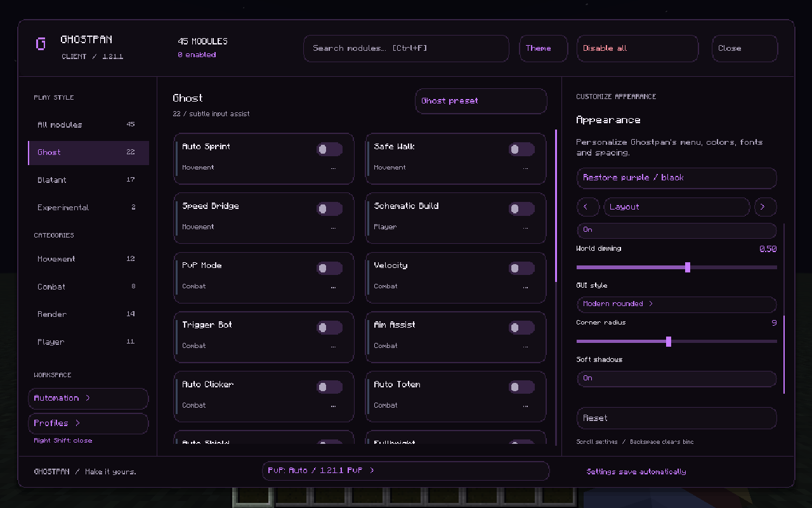The width and height of the screenshot is (812, 508).
Task: Open the Schematic Build more options dots
Action: (525, 227)
